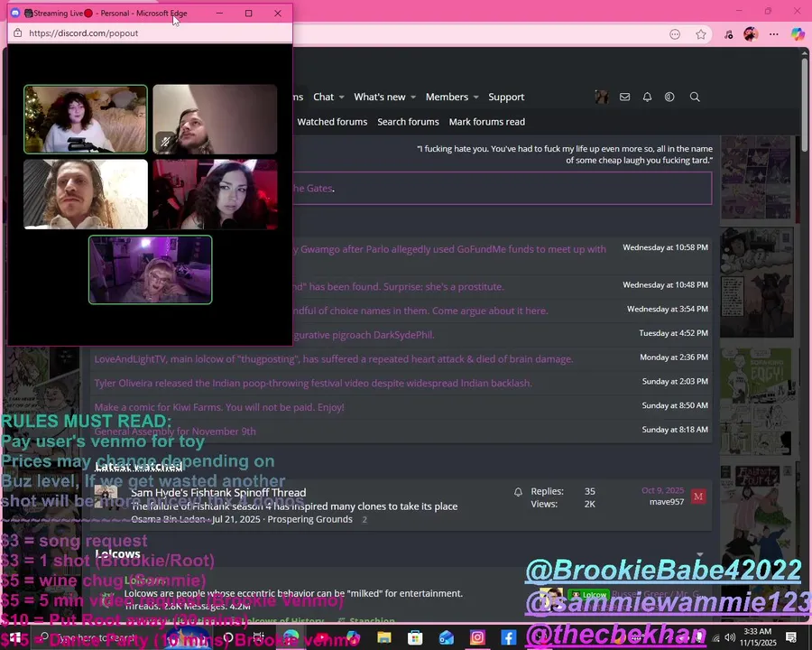Screen dimensions: 812x650
Task: Open Prospering Grounds forum link
Action: (309, 519)
